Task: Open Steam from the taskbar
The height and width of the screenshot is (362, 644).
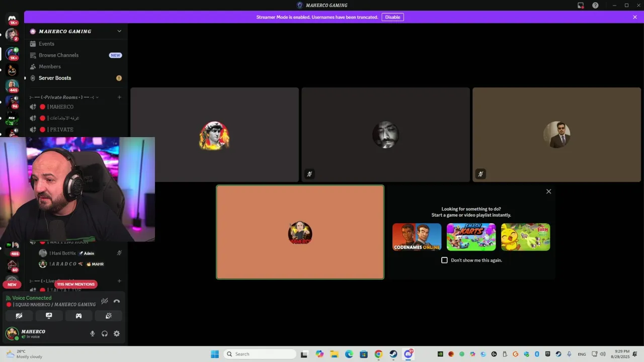Action: [393, 354]
